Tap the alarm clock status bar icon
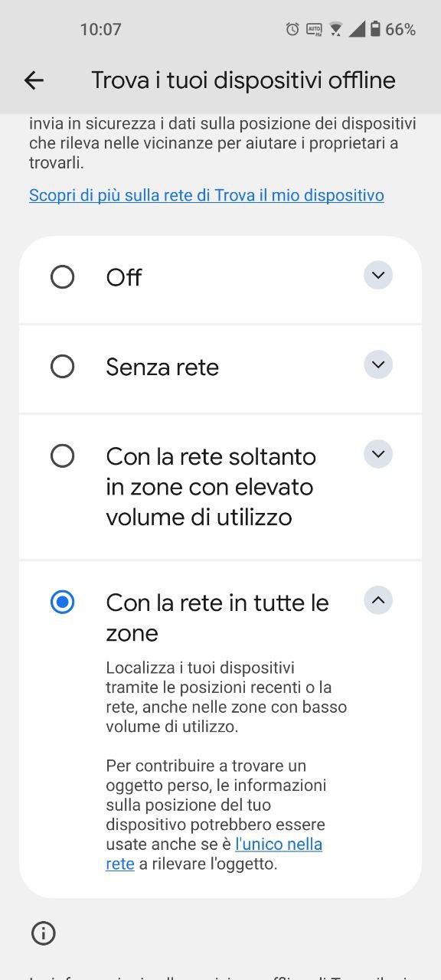441x980 pixels. pos(291,28)
